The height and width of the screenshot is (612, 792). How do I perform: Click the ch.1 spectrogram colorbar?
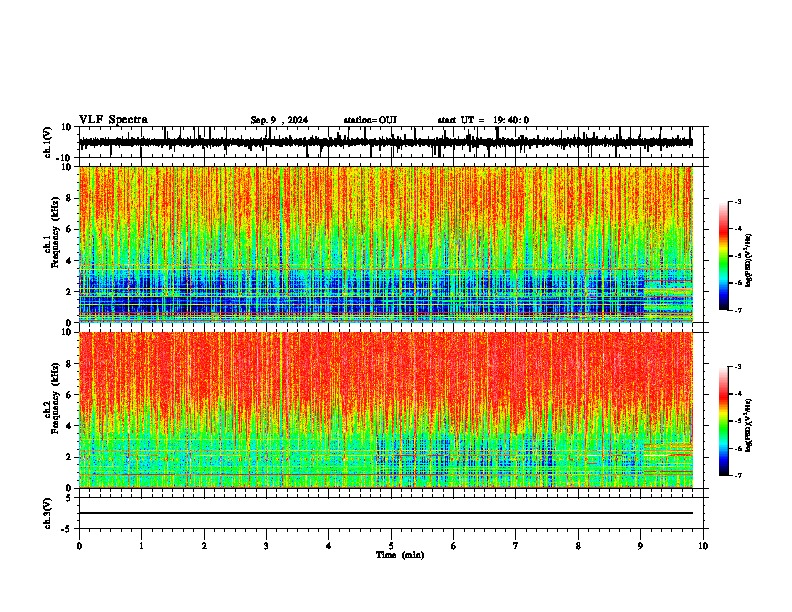coord(723,256)
